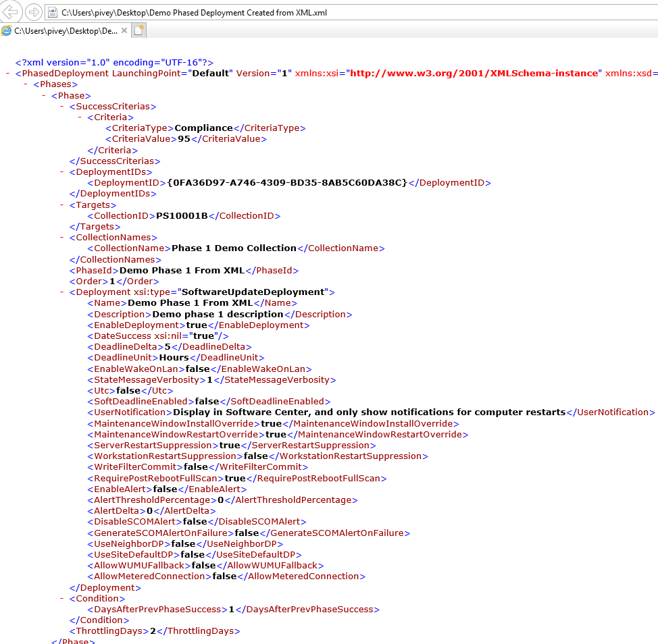
Task: Click GenerateSCOMAlertOnFailure false value
Action: (247, 533)
